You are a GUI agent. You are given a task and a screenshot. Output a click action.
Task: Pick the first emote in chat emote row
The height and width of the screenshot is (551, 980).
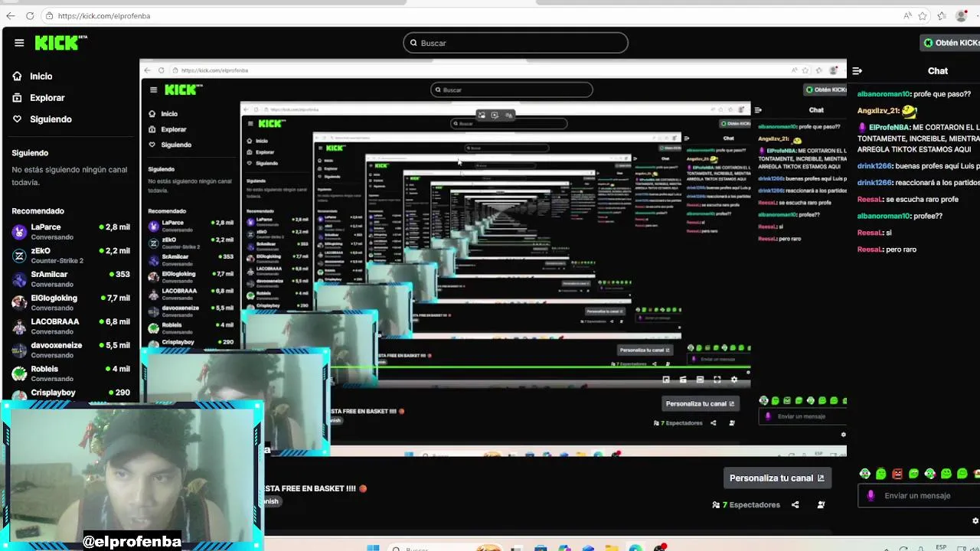click(x=864, y=474)
